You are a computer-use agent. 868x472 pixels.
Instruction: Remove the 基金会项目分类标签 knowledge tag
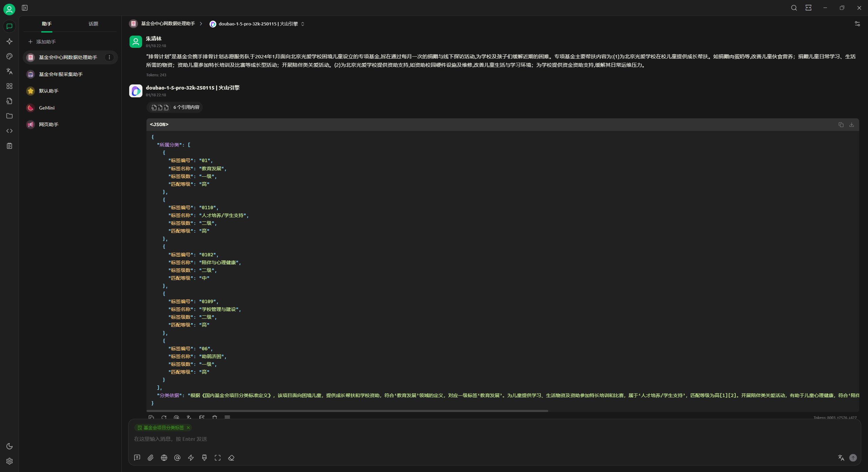click(x=188, y=428)
